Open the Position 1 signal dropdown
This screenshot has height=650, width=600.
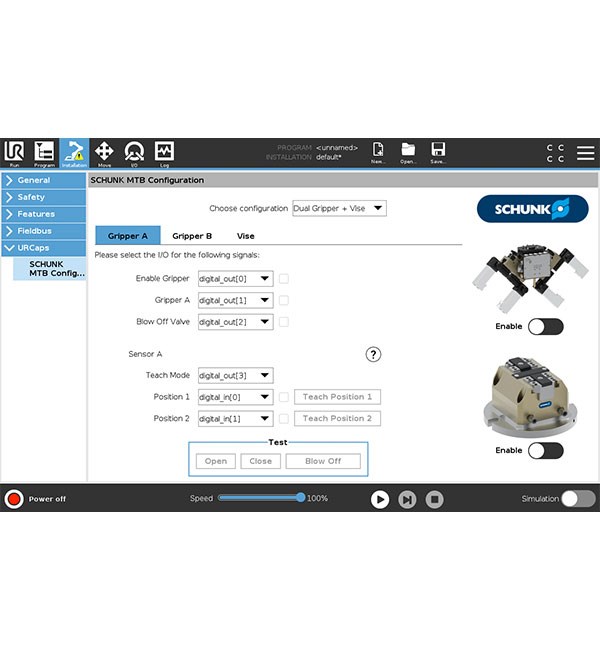(x=236, y=397)
